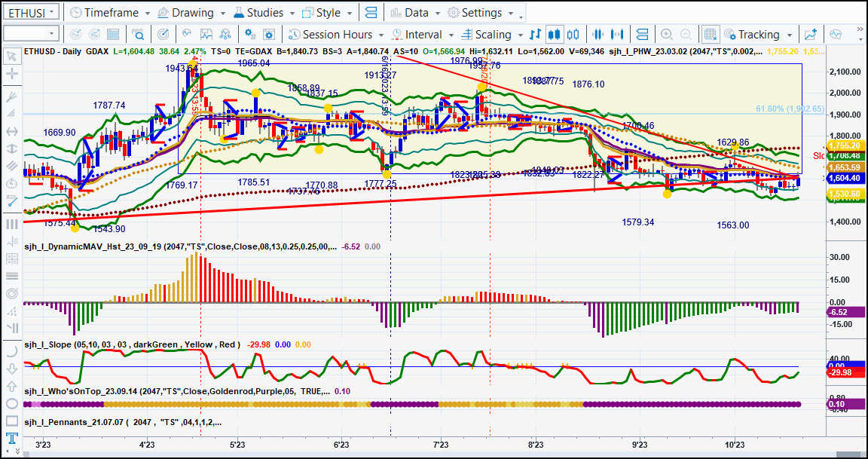Image resolution: width=868 pixels, height=459 pixels.
Task: Click the sjh_I_Slope study label
Action: (x=132, y=344)
